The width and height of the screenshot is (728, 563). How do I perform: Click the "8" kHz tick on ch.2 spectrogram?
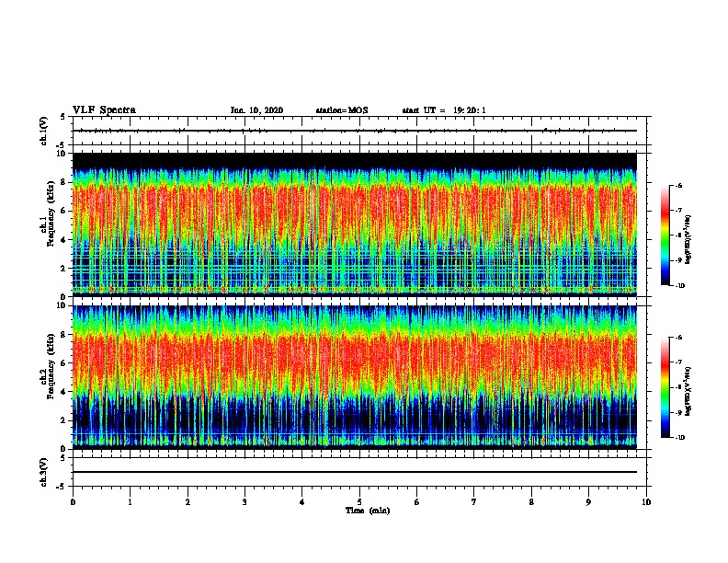click(x=63, y=335)
